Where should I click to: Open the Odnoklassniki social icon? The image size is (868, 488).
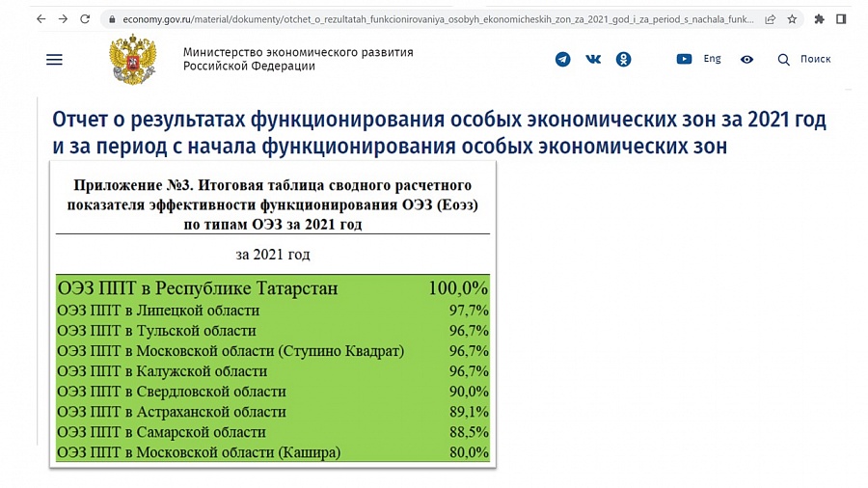(623, 59)
